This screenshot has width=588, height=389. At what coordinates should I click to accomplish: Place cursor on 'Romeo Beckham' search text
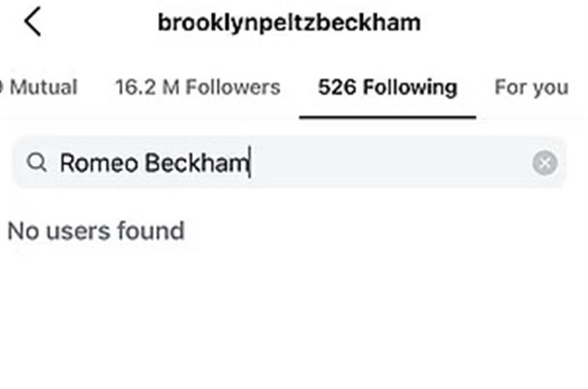154,163
